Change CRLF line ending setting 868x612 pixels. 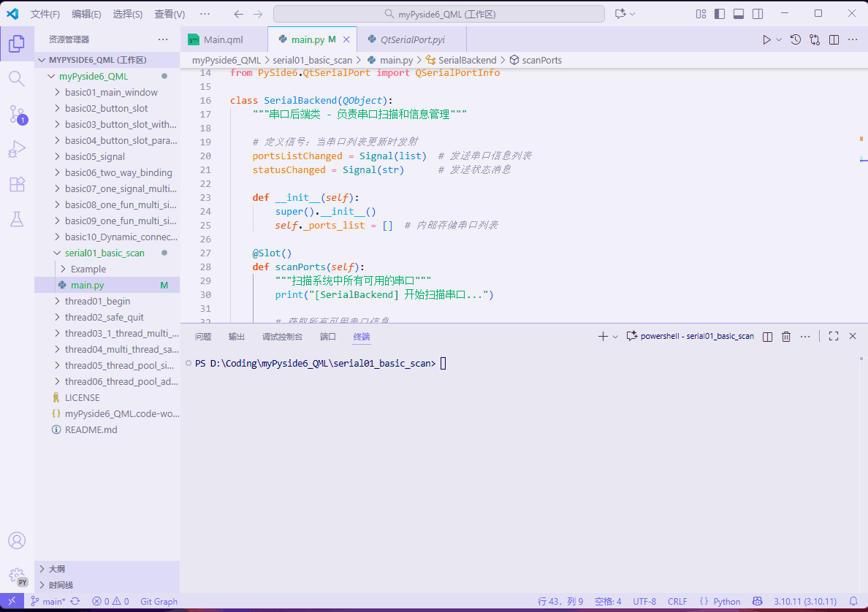[677, 602]
